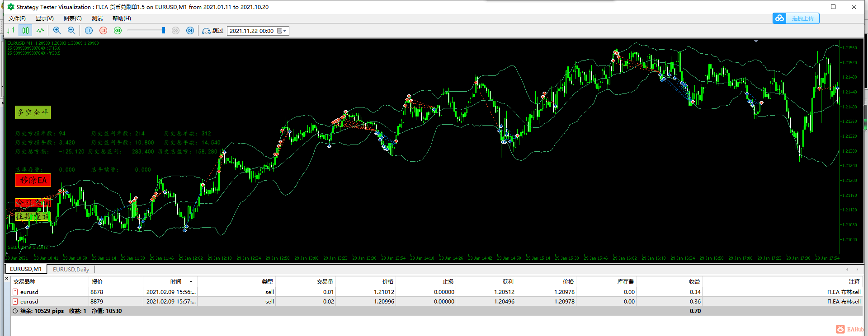Screen dimensions: 868x336
Task: Expand the 结余 balance summary row
Action: [x=15, y=311]
